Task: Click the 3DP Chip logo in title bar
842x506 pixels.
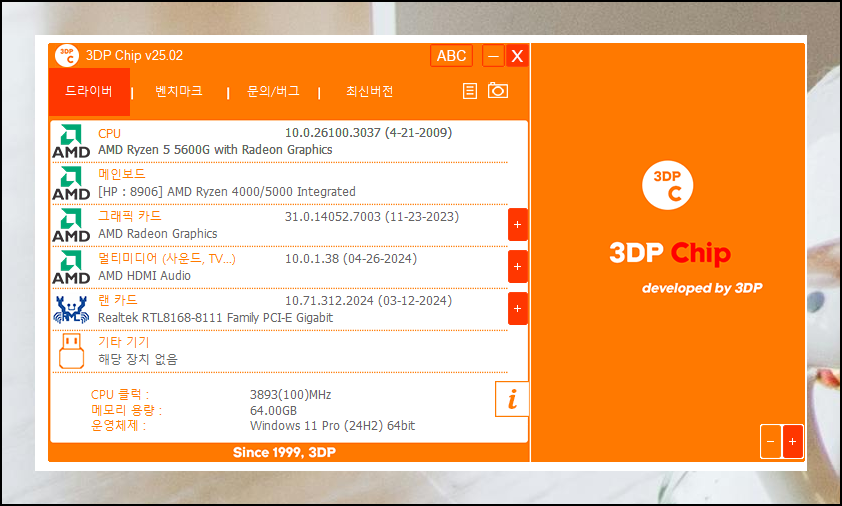Action: [67, 55]
